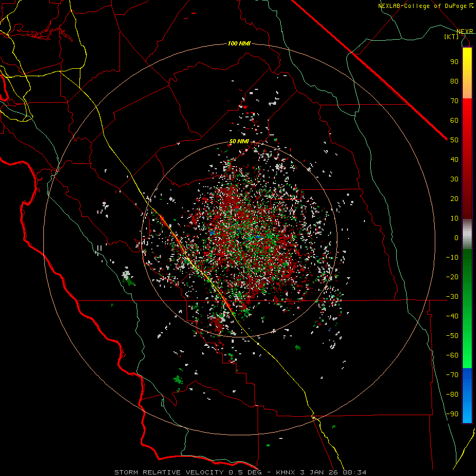476x476 pixels.
Task: Click the "NEXR" label above the scale
Action: coord(465,32)
